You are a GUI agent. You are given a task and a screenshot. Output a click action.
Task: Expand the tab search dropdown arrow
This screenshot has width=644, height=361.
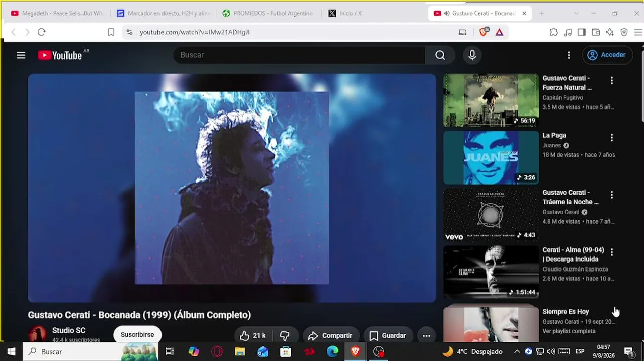[x=576, y=13]
